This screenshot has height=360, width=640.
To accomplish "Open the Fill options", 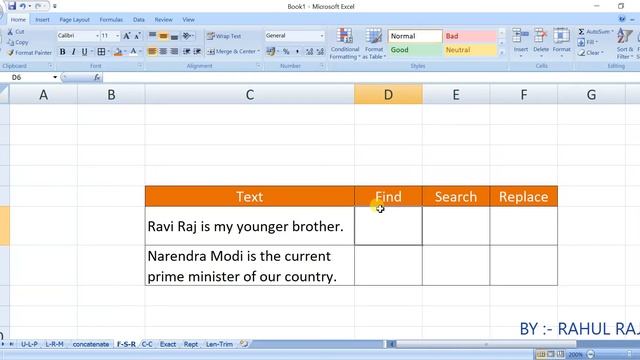I will click(x=588, y=42).
